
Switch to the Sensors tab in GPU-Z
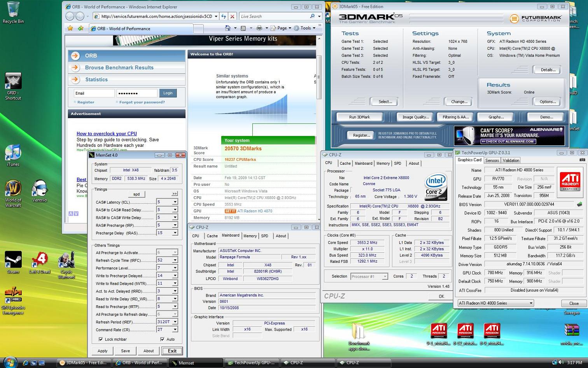point(492,160)
